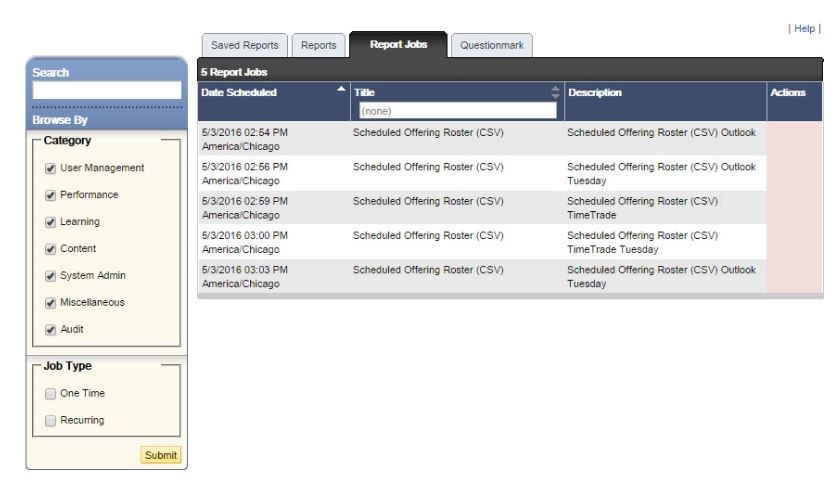Focus the Title filter (none) field
The image size is (839, 492).
pos(457,111)
